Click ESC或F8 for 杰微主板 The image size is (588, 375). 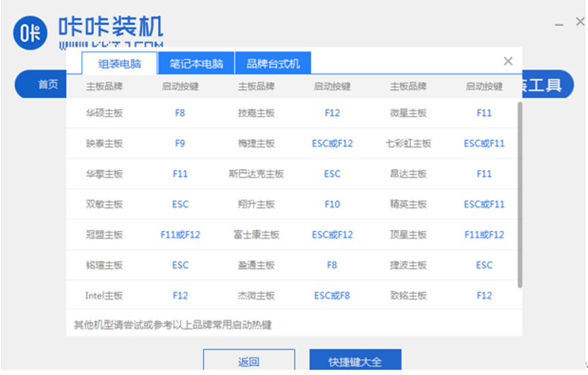pyautogui.click(x=332, y=295)
